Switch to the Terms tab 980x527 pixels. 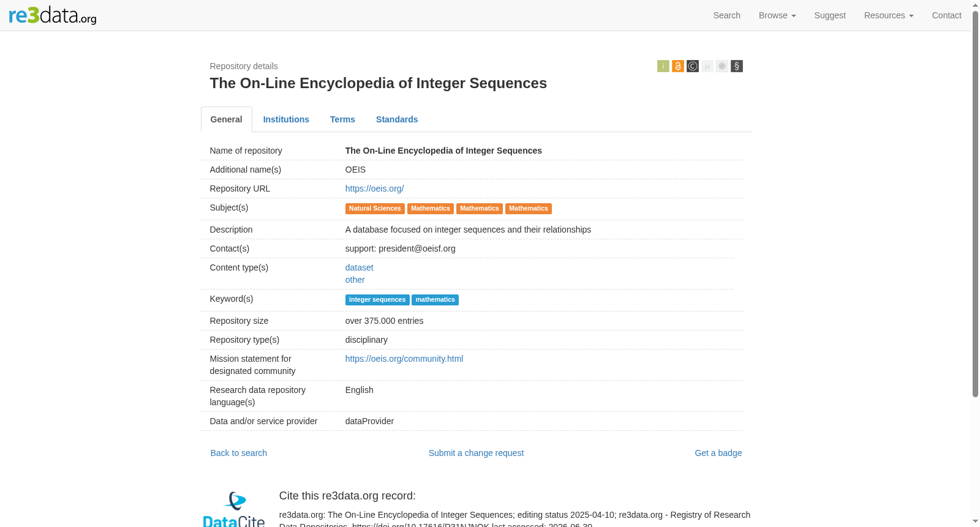(342, 119)
